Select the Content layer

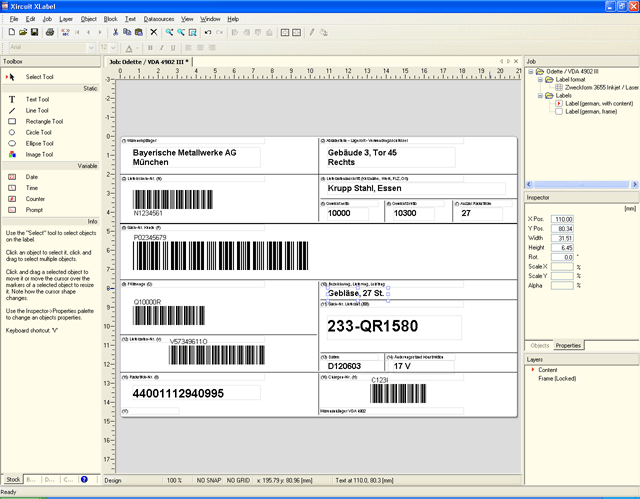547,370
